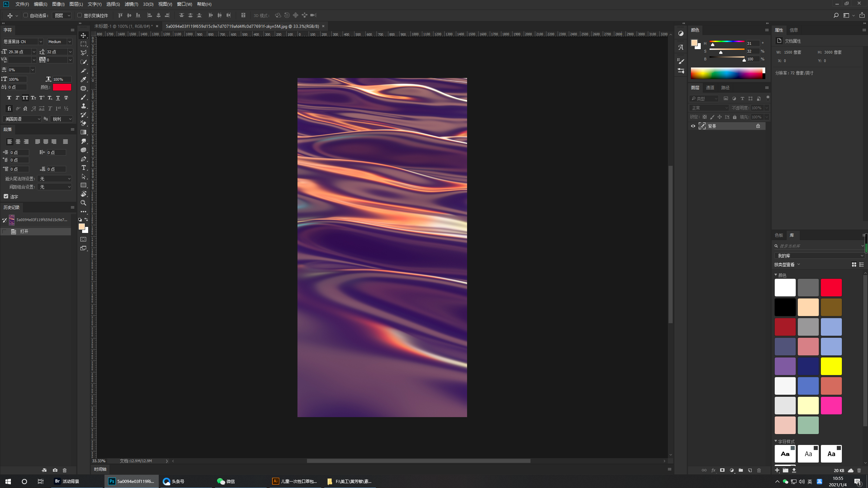The width and height of the screenshot is (868, 488).
Task: Open the 文件(F) menu
Action: coord(22,4)
